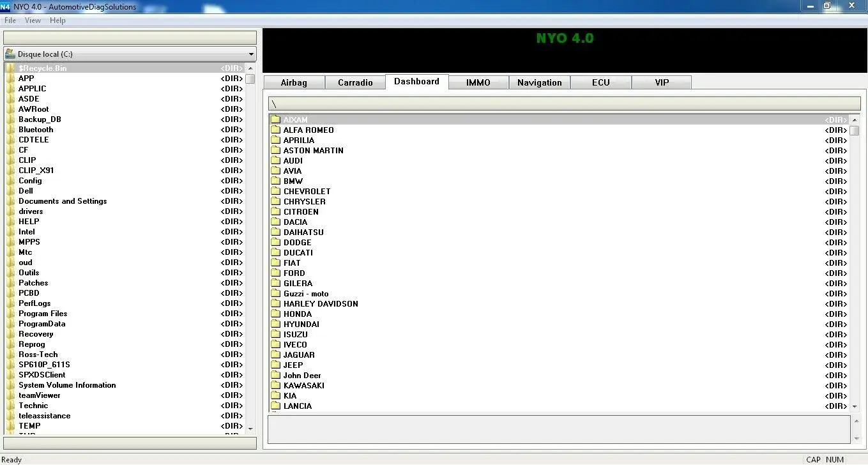868x465 pixels.
Task: Click the NYO 4.0 title bar app icon
Action: coord(5,6)
